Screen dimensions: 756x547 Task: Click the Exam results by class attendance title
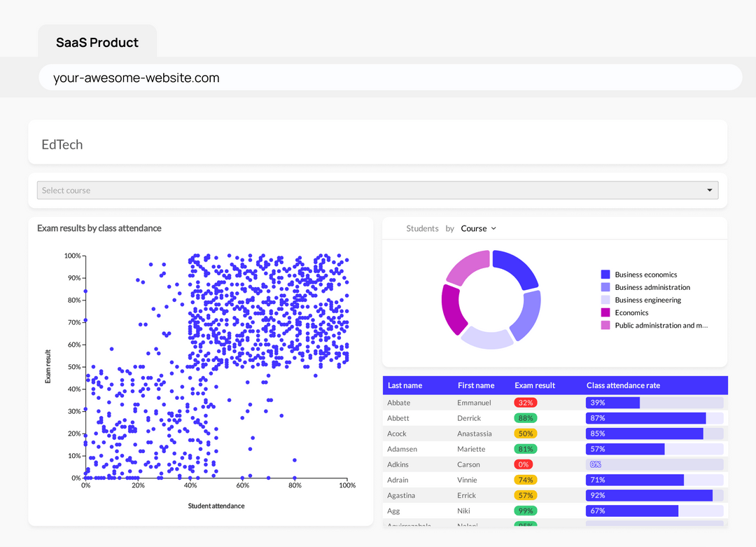tap(98, 228)
